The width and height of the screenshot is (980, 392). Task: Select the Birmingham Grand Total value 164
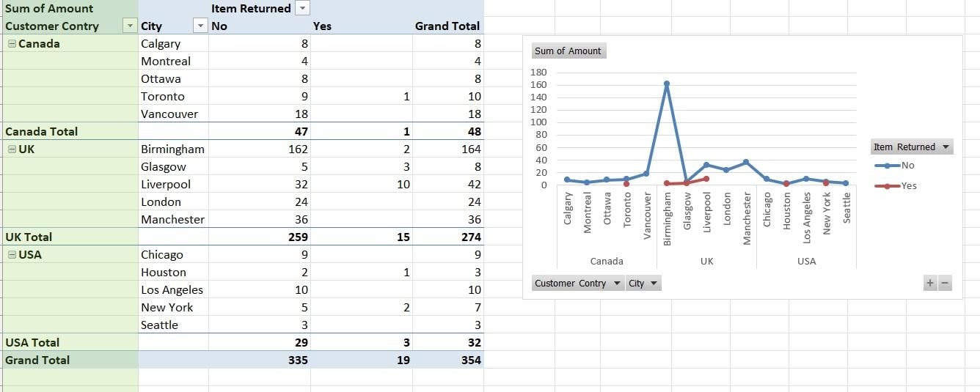coord(448,149)
